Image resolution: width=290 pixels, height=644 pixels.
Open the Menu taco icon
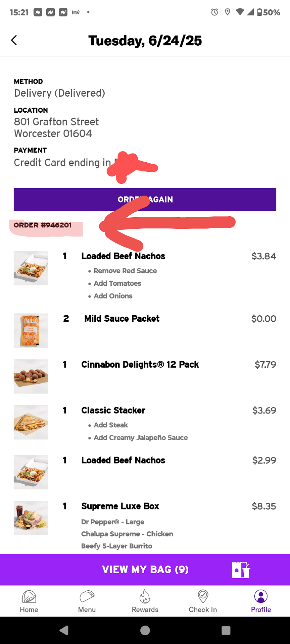87,597
